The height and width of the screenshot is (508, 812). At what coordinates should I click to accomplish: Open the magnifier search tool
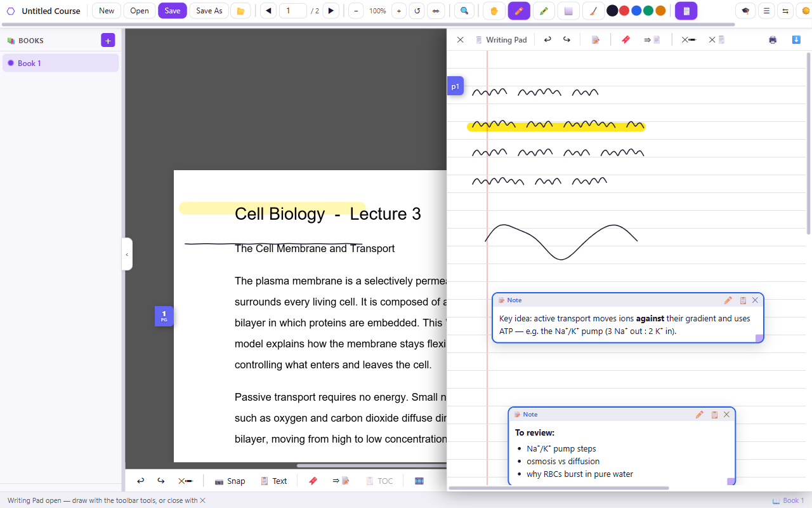tap(464, 11)
